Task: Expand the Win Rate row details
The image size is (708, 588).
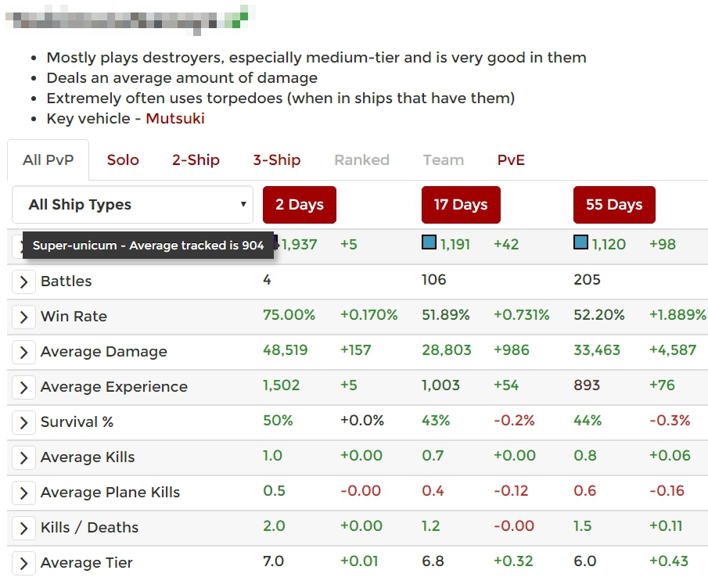Action: tap(23, 317)
